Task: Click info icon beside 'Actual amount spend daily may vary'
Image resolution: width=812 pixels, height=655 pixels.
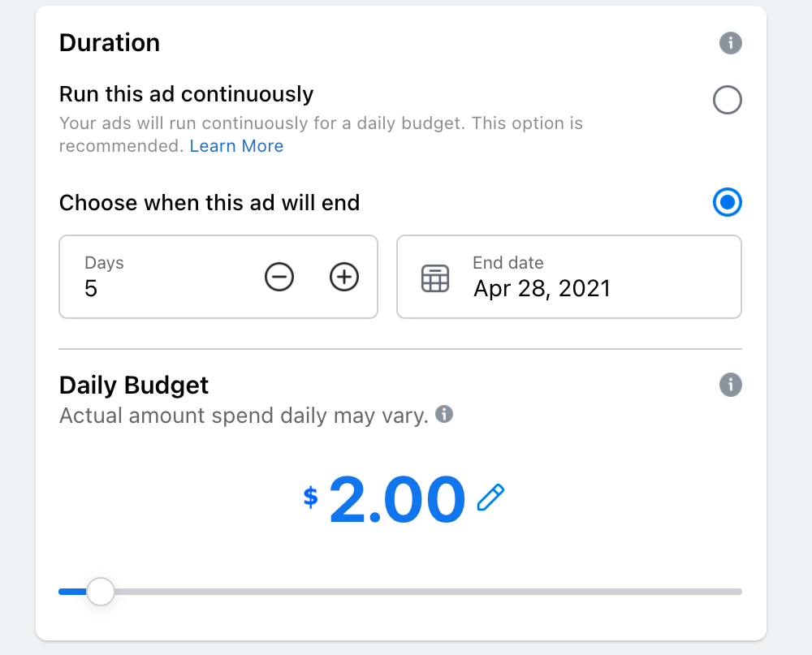Action: point(444,415)
